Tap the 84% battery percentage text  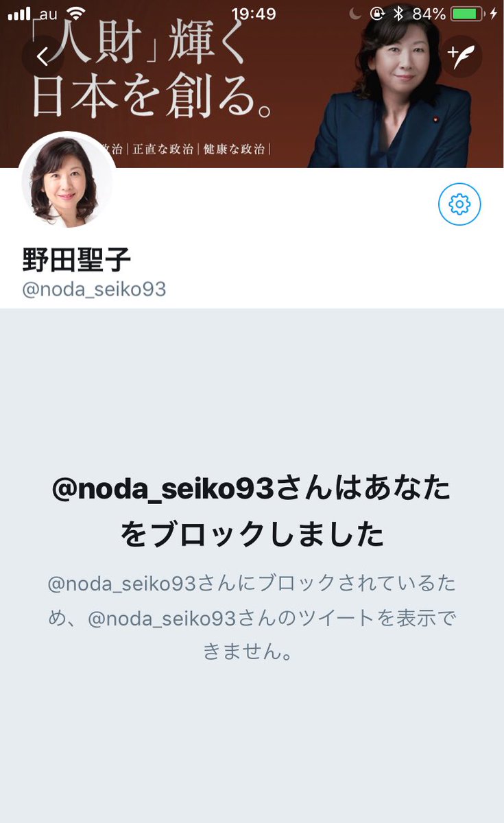coord(429,14)
